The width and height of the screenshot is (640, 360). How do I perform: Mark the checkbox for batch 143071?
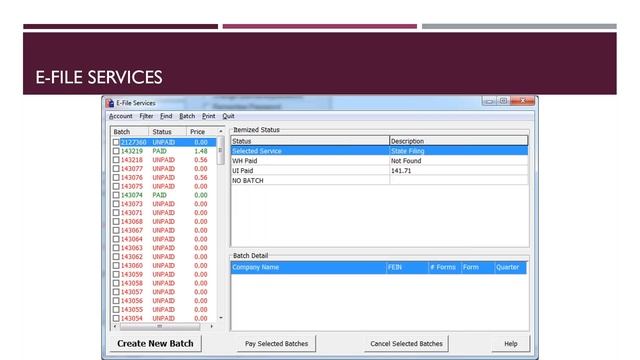116,213
